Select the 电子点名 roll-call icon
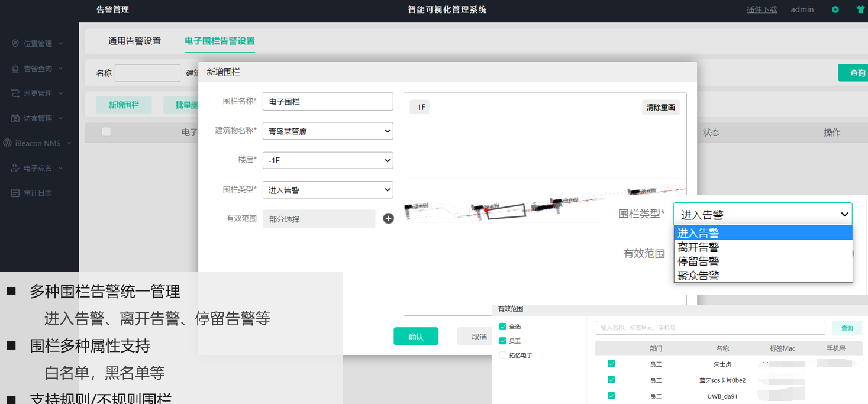 click(x=14, y=167)
